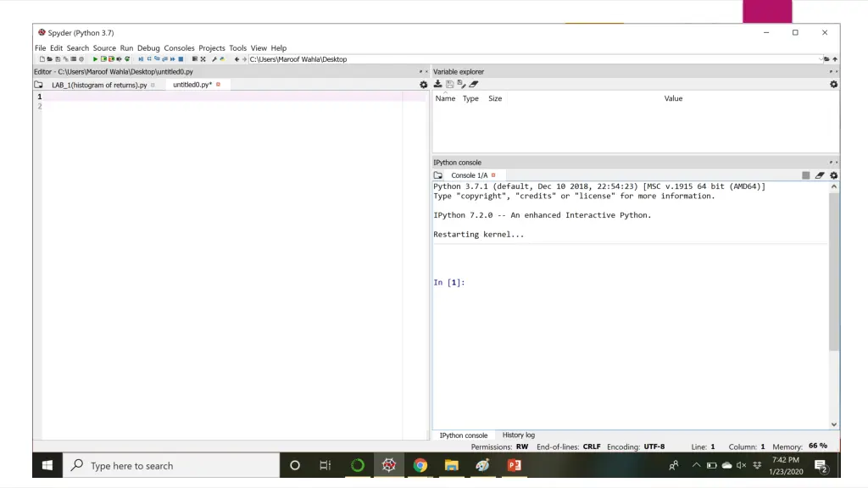Open the Projects menu
The width and height of the screenshot is (868, 488).
tap(212, 48)
